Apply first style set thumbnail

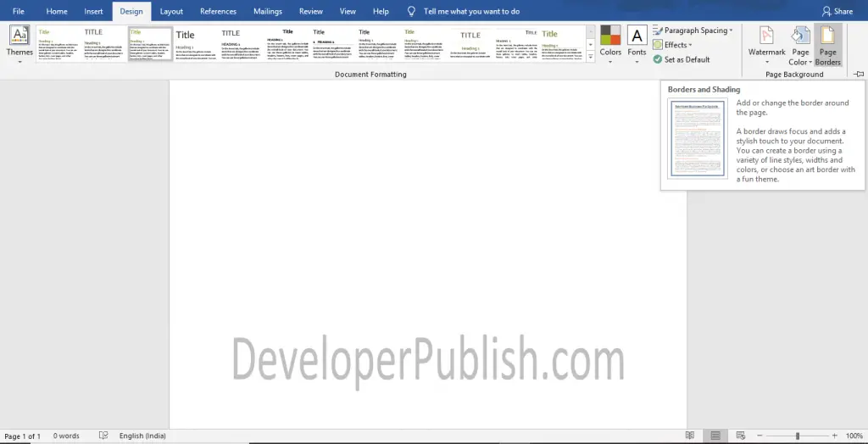click(x=58, y=43)
